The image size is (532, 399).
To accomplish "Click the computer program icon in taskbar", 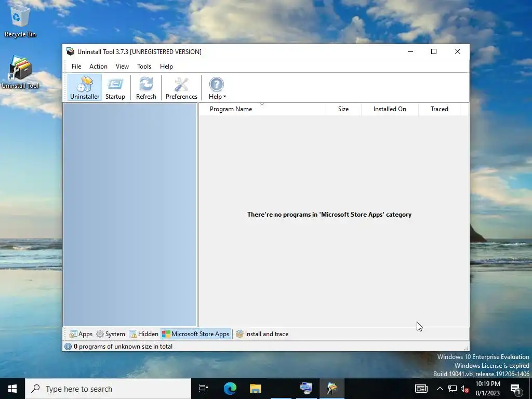I will (x=307, y=389).
